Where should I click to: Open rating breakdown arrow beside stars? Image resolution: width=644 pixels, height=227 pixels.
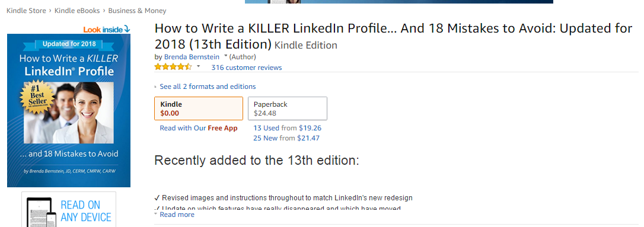199,66
